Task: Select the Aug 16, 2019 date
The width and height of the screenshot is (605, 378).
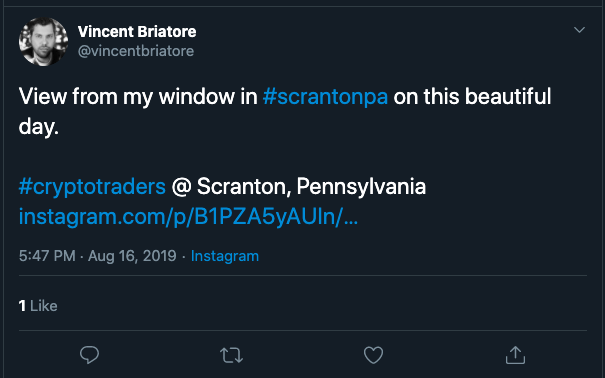Action: (132, 256)
